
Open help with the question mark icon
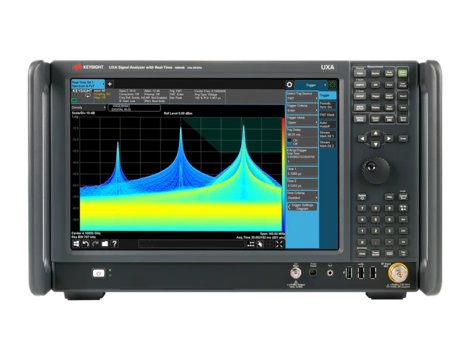tap(114, 244)
